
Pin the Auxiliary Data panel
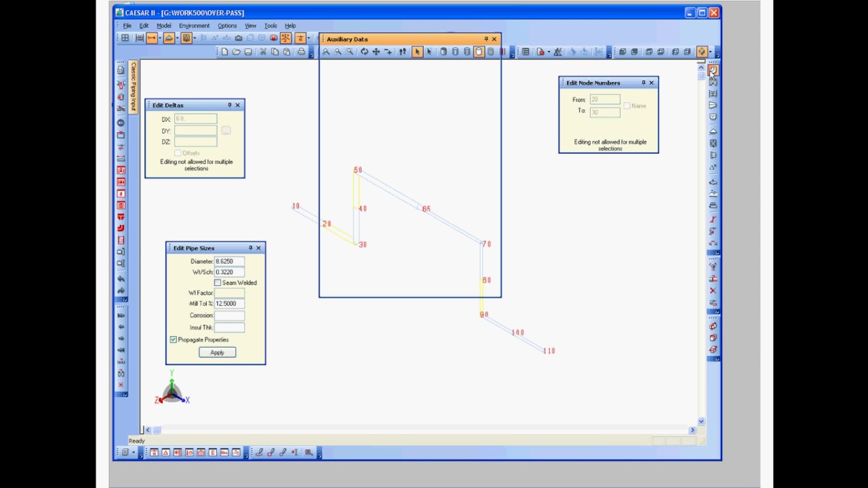[486, 39]
